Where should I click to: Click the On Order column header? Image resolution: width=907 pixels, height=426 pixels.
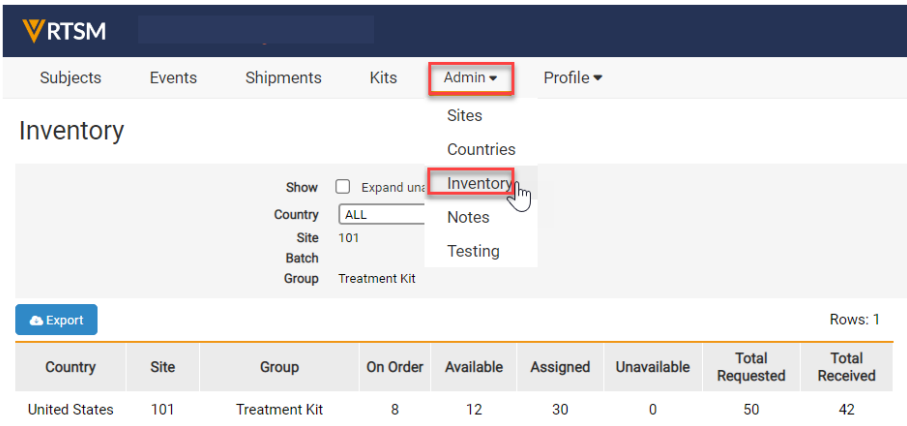coord(395,367)
